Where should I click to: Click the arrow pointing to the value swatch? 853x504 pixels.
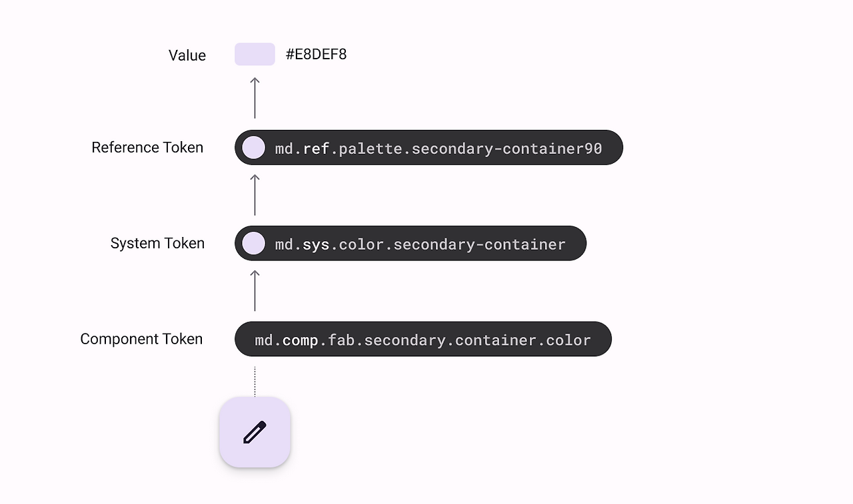click(x=255, y=98)
